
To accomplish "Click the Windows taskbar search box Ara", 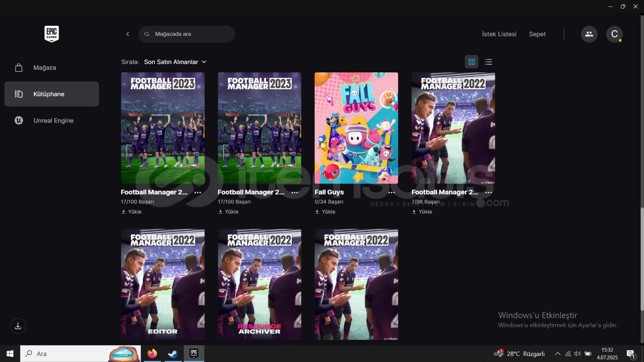I will click(x=80, y=354).
